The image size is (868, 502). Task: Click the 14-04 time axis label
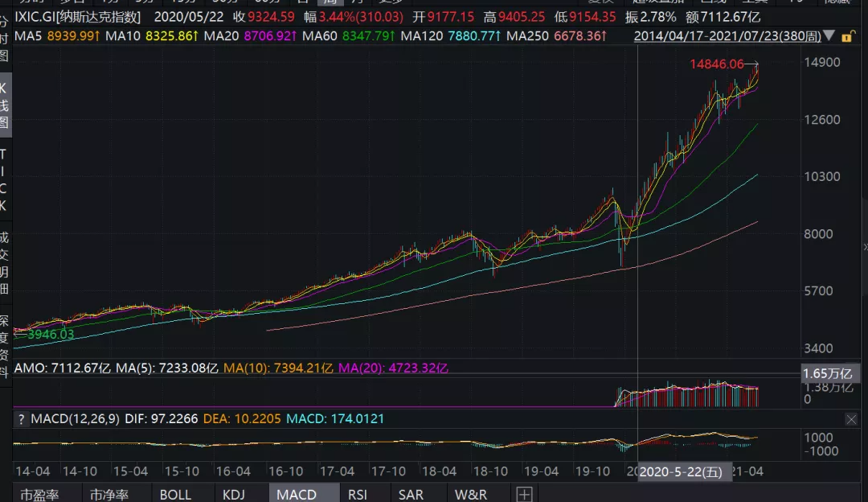pos(33,471)
